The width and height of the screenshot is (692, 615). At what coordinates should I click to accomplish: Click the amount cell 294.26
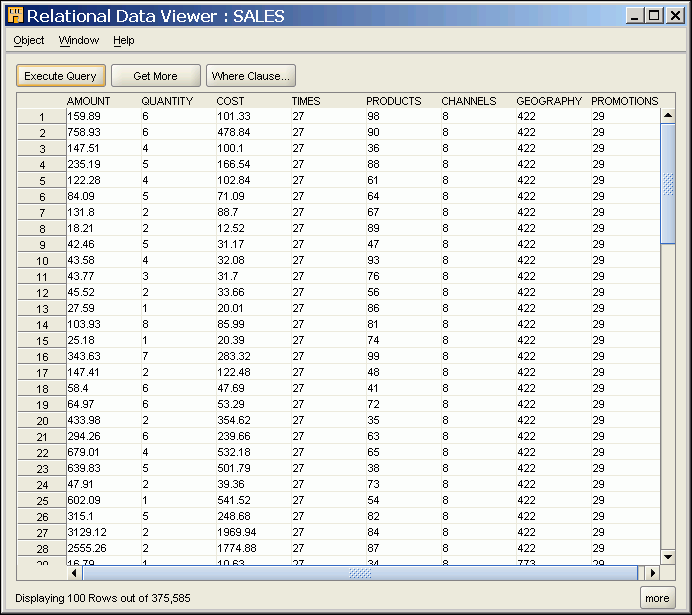tap(104, 436)
